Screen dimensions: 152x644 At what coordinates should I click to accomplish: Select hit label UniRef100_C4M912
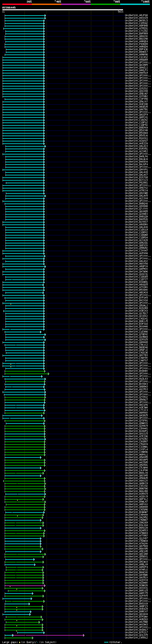point(136,638)
